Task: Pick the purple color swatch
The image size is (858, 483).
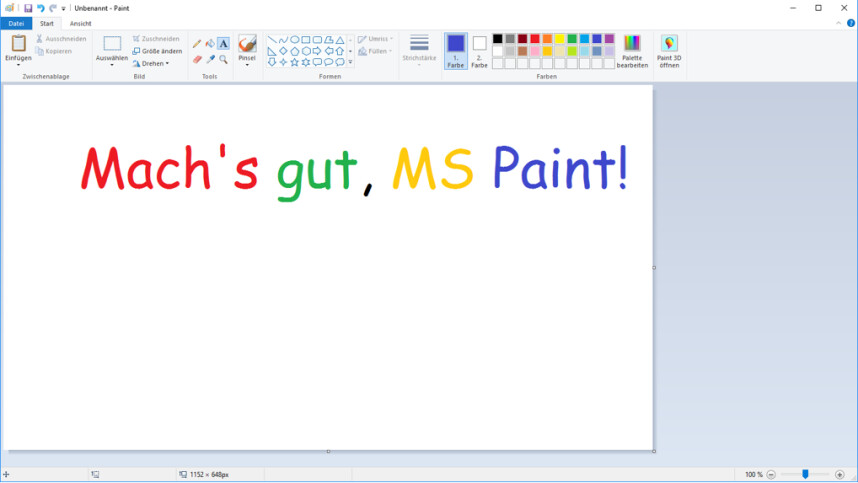Action: pos(609,38)
